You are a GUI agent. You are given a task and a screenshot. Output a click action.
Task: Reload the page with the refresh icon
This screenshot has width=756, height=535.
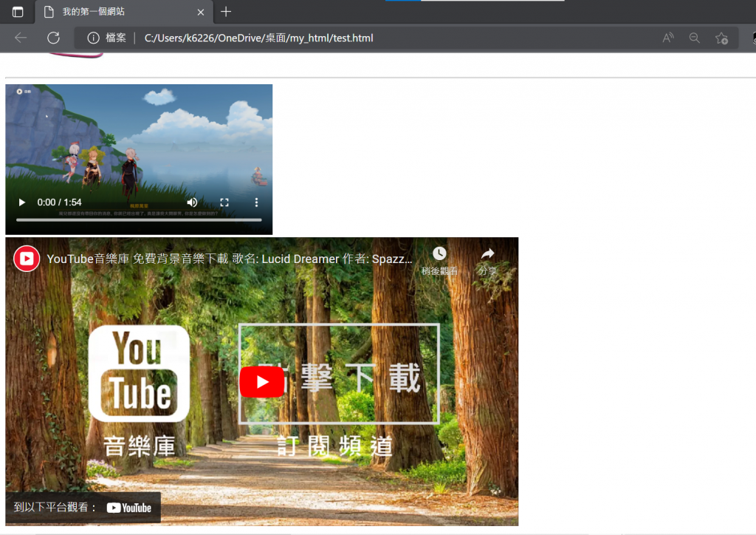point(53,38)
